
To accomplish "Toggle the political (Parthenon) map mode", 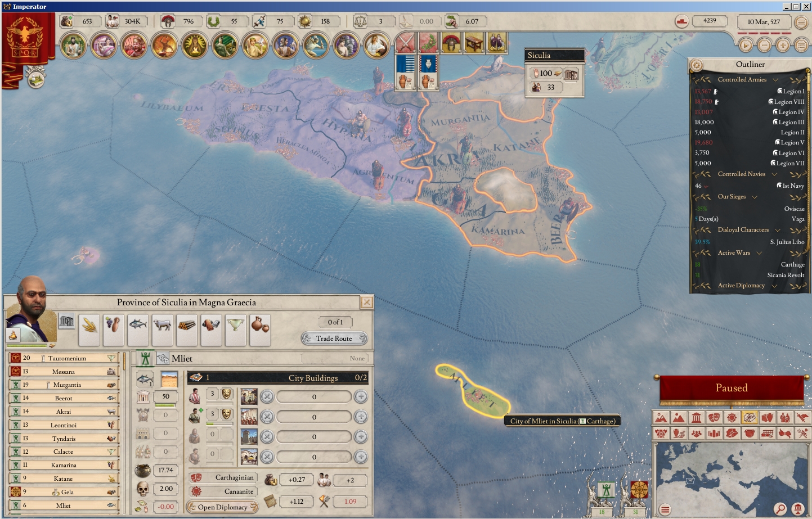I will [x=696, y=418].
